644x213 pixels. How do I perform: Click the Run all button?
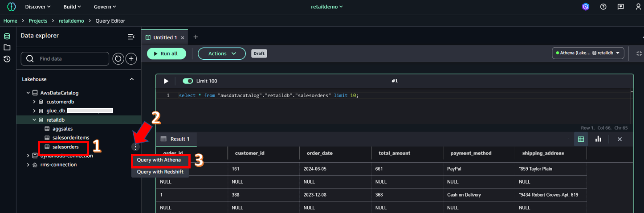coord(167,53)
